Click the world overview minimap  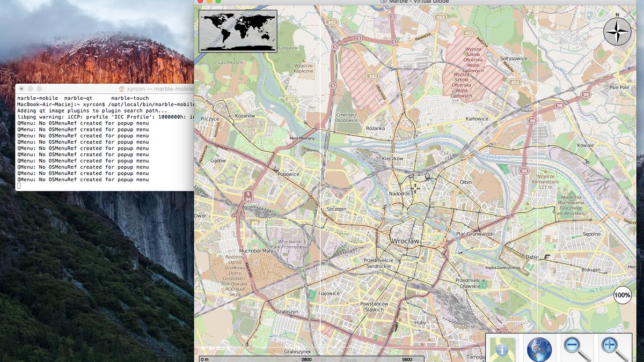tap(238, 31)
